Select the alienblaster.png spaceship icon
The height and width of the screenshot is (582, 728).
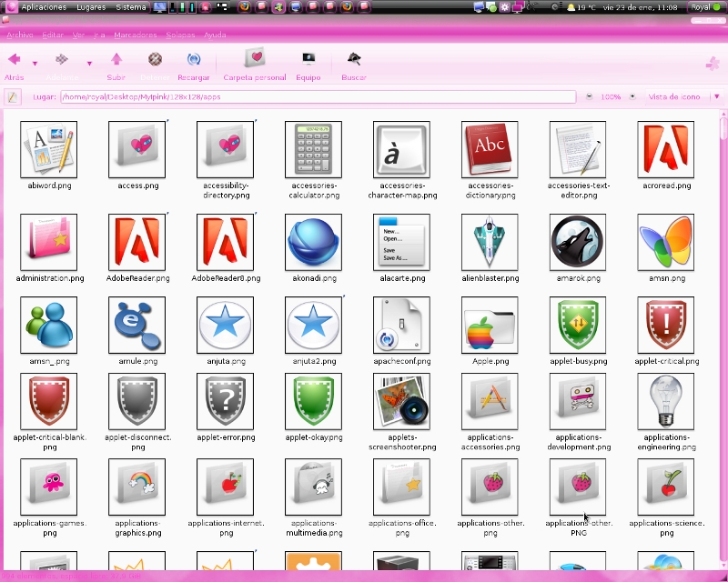tap(490, 242)
